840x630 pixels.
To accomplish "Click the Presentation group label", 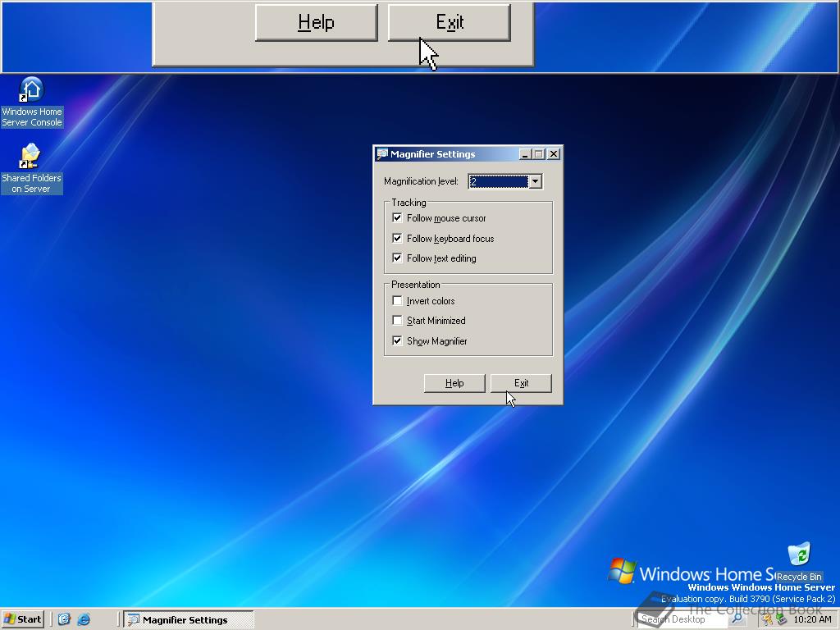I will coord(416,285).
